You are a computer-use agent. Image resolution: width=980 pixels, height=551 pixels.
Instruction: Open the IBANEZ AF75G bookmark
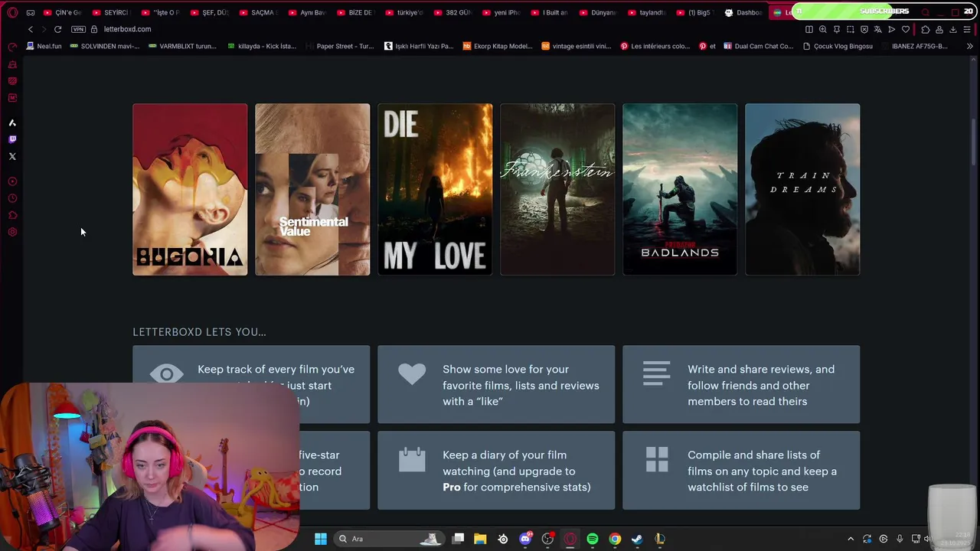(916, 46)
